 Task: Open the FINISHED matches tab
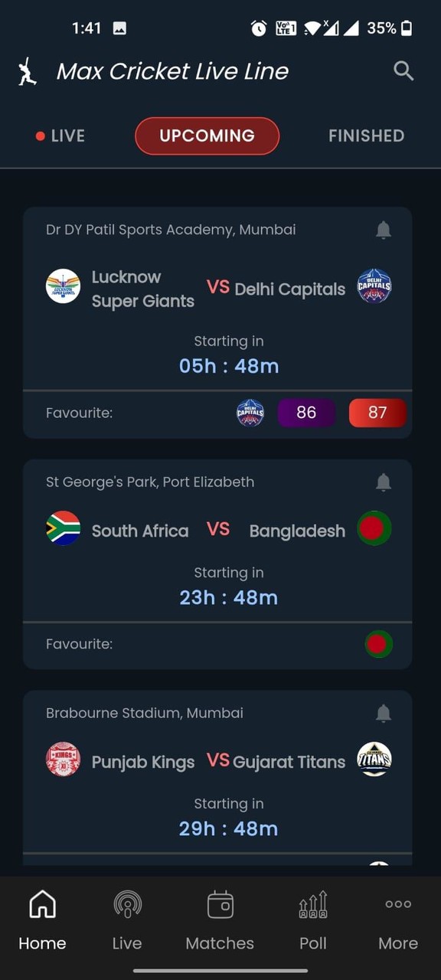(x=366, y=136)
